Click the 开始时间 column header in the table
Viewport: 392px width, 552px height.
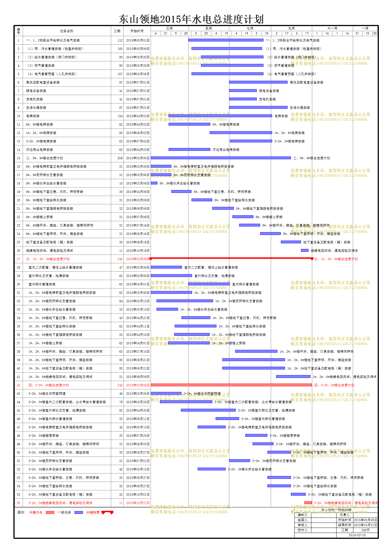click(137, 31)
